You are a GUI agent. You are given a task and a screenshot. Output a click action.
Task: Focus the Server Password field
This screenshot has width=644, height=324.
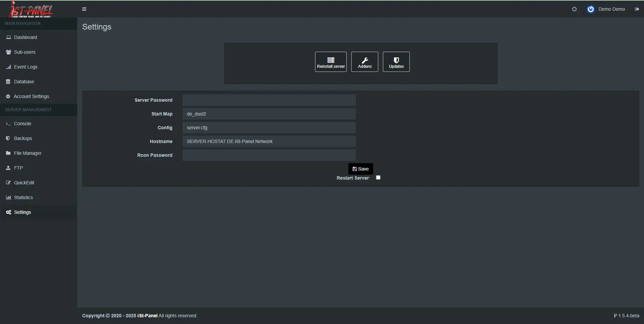pos(269,100)
